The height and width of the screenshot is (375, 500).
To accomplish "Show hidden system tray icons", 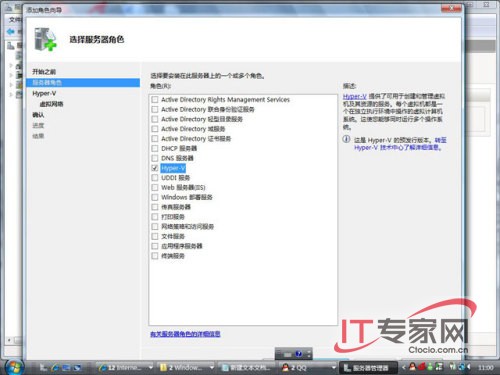I will click(x=403, y=367).
